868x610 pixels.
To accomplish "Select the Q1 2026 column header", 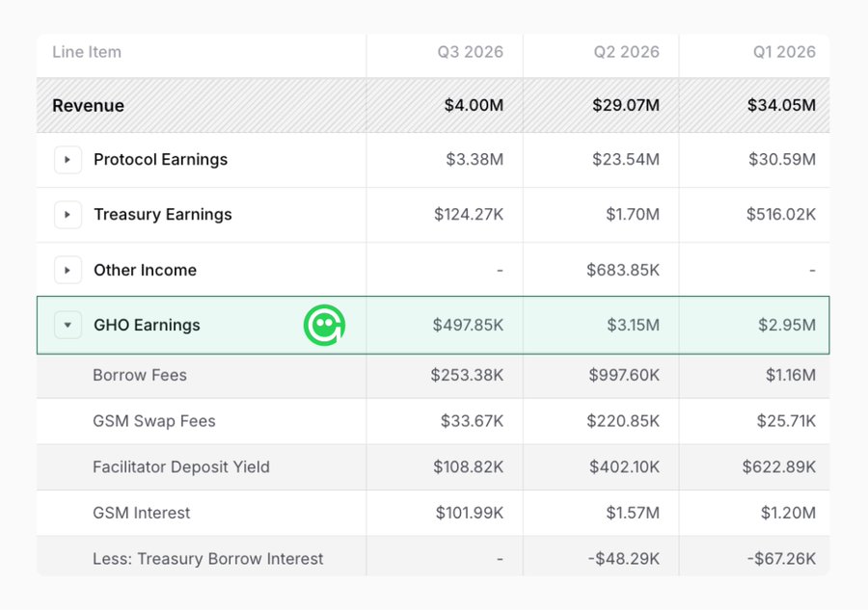I will (x=784, y=52).
